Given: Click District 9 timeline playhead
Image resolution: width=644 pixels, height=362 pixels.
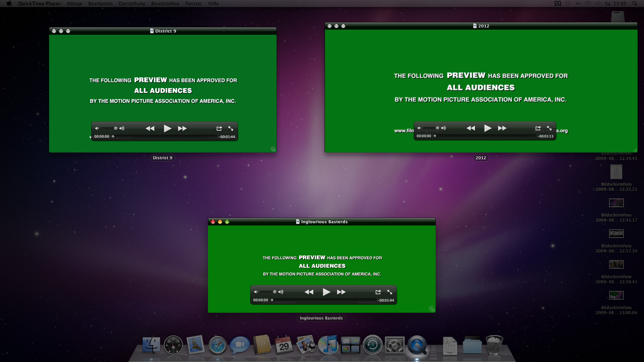Looking at the screenshot, I should point(113,136).
